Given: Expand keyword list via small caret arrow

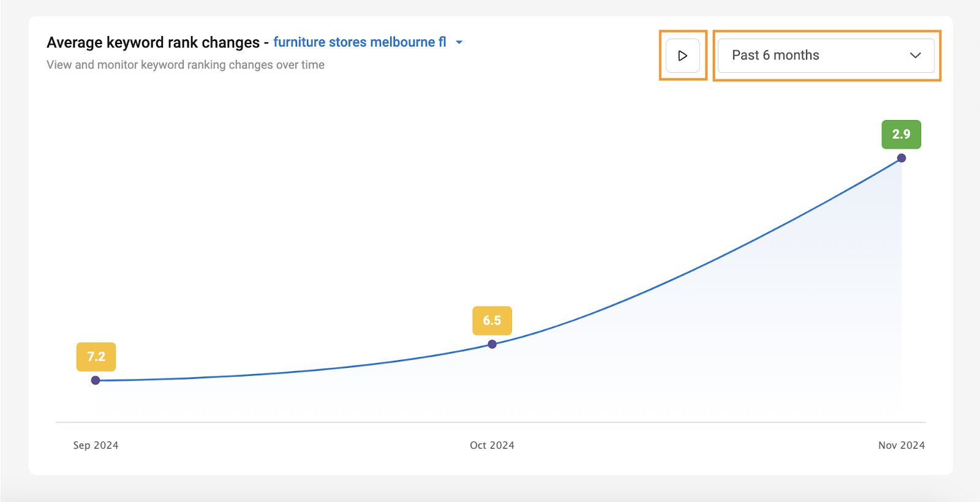Looking at the screenshot, I should [x=459, y=43].
